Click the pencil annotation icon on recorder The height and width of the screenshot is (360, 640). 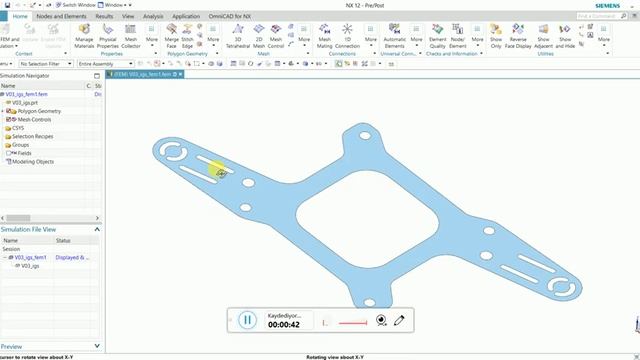(399, 320)
